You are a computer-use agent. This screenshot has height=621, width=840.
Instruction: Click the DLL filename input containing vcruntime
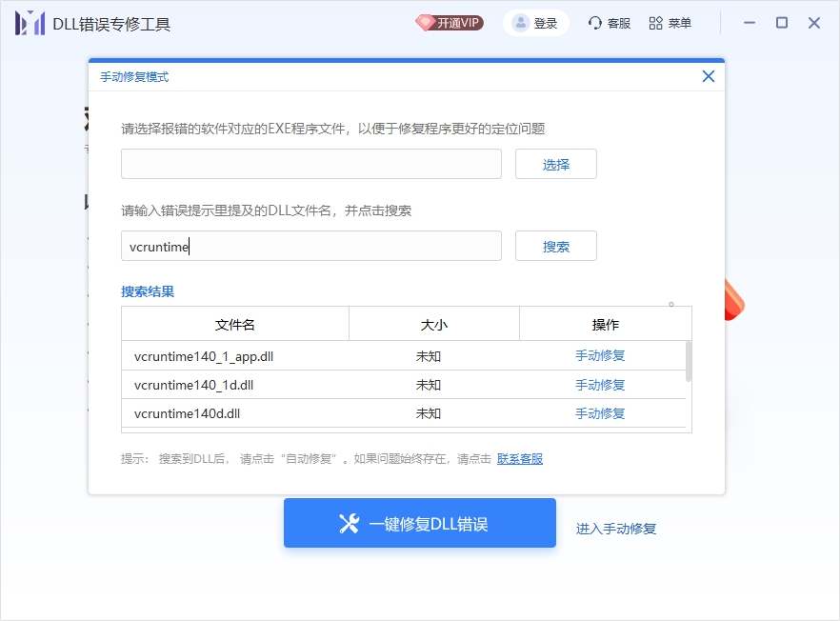310,246
